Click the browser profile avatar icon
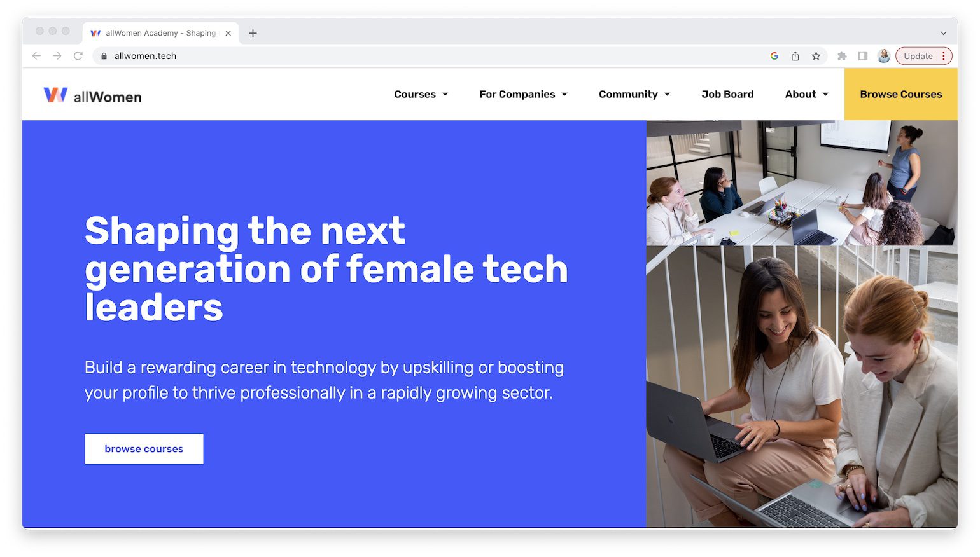The width and height of the screenshot is (980, 557). click(x=884, y=56)
